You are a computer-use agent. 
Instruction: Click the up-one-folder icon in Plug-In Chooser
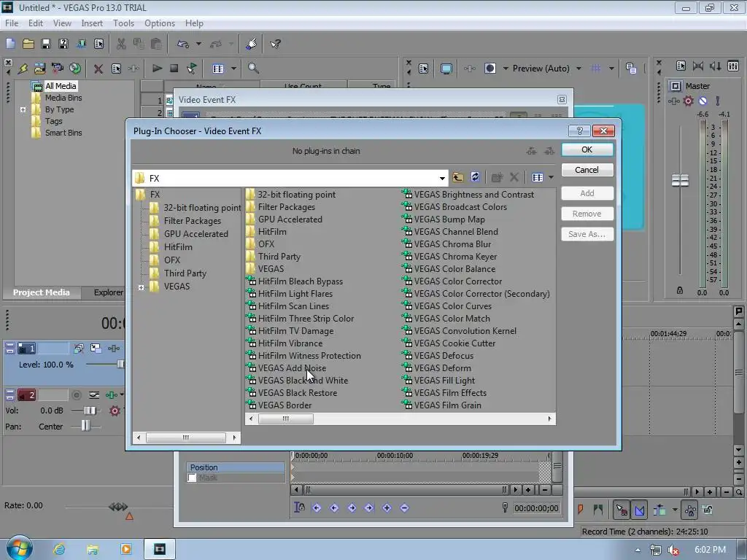tap(458, 177)
